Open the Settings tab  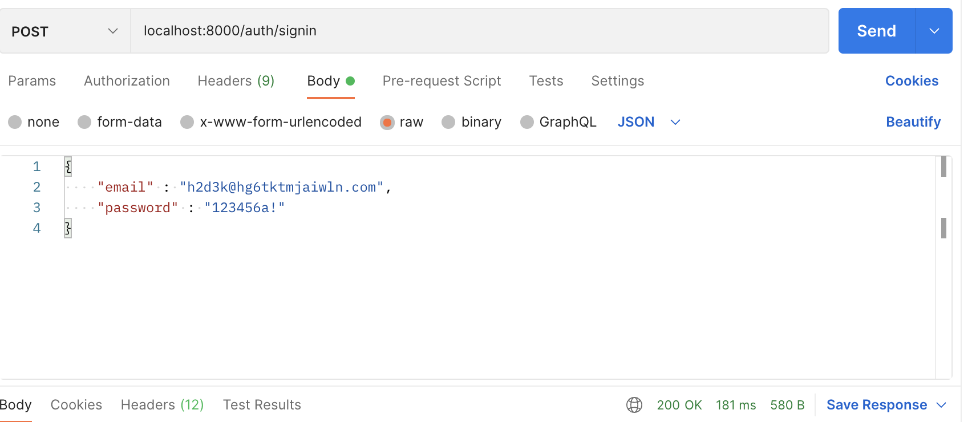(617, 81)
